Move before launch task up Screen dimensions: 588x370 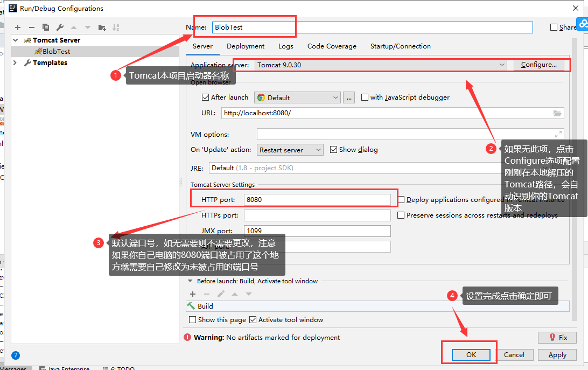(235, 294)
